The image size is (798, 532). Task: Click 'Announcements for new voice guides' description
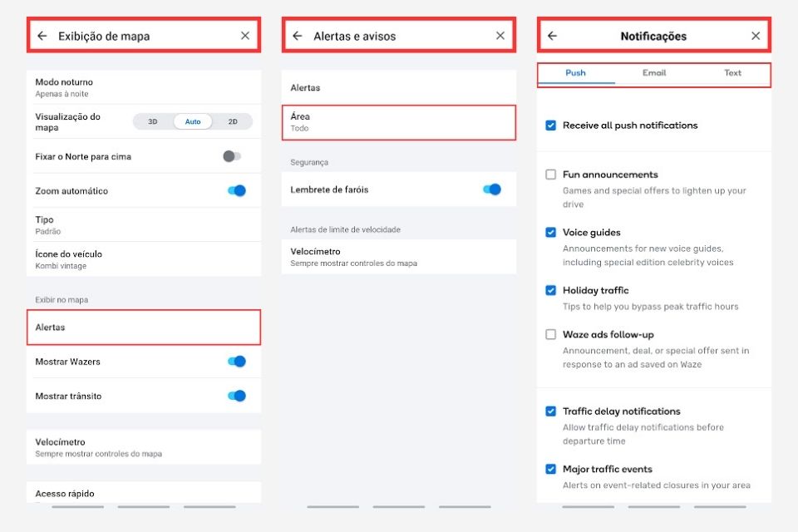click(x=648, y=255)
